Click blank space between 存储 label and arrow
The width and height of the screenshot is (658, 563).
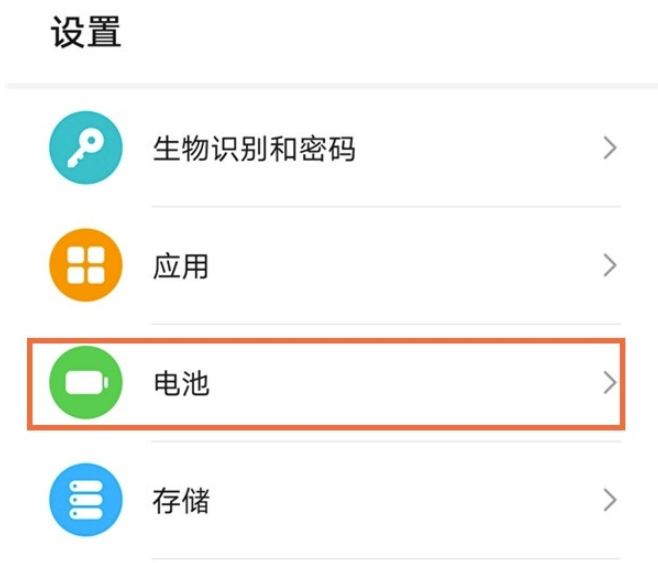pos(400,500)
